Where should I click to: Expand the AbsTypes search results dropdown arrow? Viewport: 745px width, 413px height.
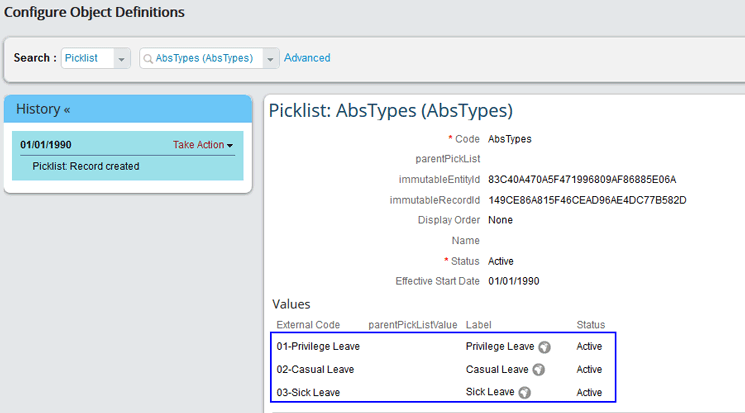coord(270,59)
